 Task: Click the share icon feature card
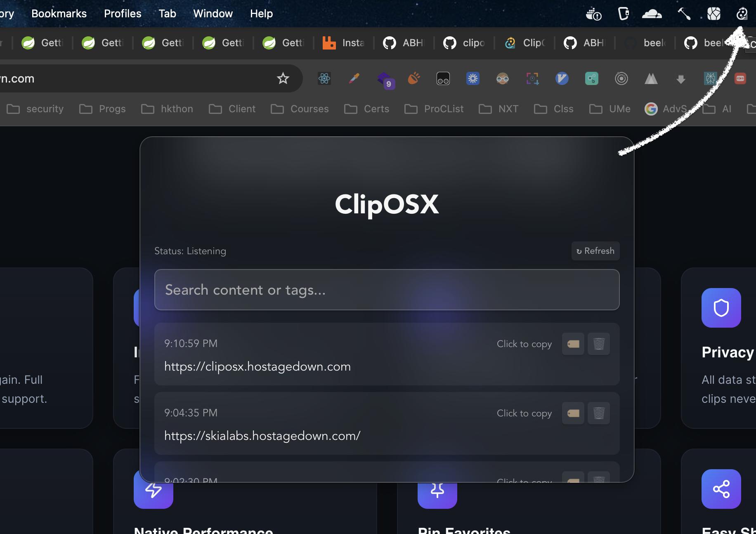721,489
